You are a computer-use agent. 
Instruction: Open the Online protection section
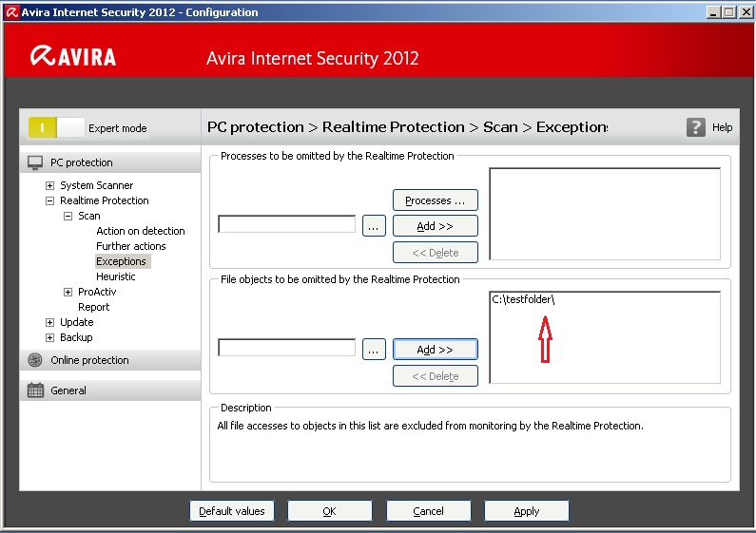[110, 360]
